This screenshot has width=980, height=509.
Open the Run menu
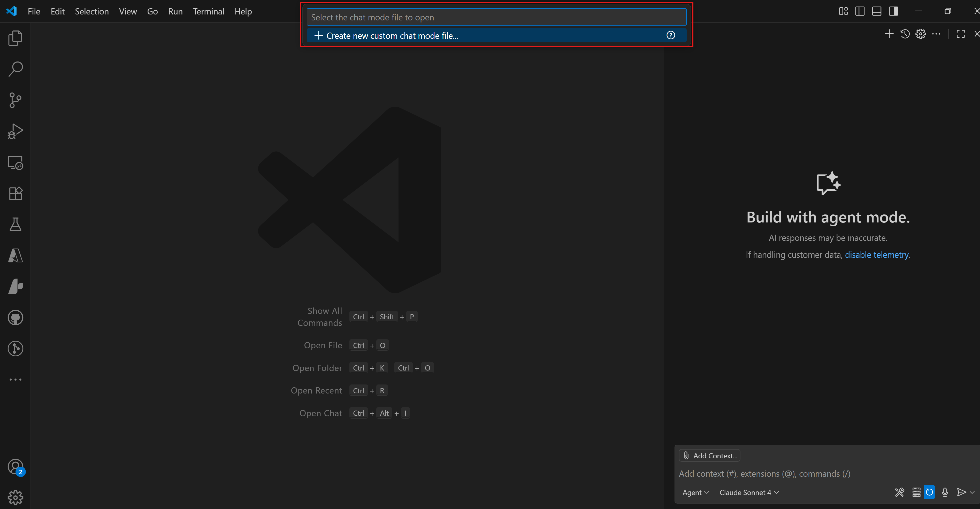click(175, 11)
